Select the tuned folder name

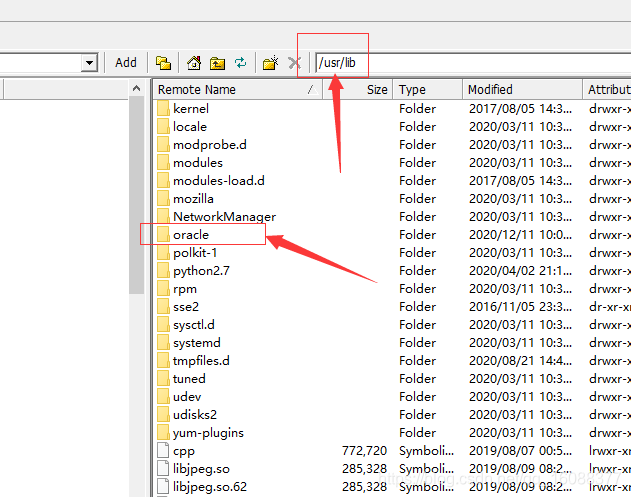(189, 379)
